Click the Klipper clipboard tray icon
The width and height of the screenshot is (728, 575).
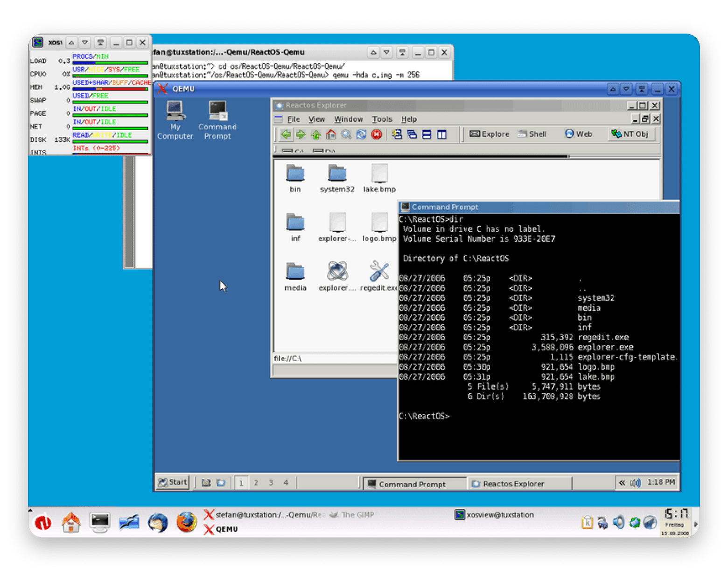tap(587, 523)
